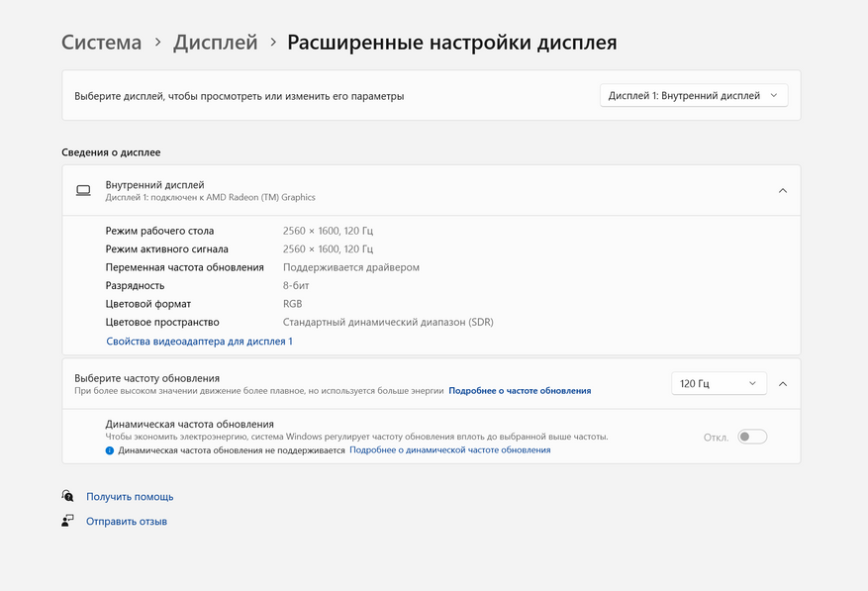Toggle the Динамическая частота обновления switch
This screenshot has width=868, height=591.
[752, 437]
